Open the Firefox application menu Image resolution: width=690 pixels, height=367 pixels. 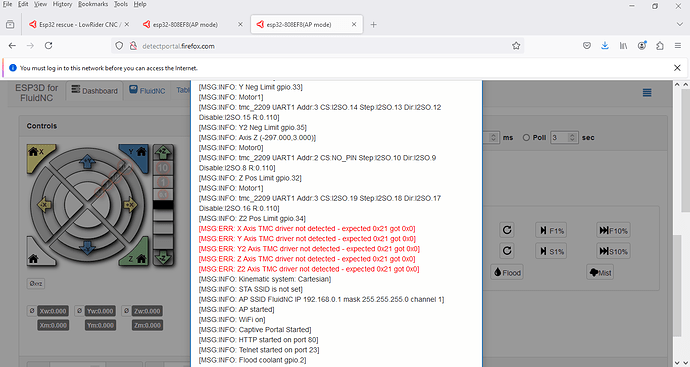[x=678, y=46]
